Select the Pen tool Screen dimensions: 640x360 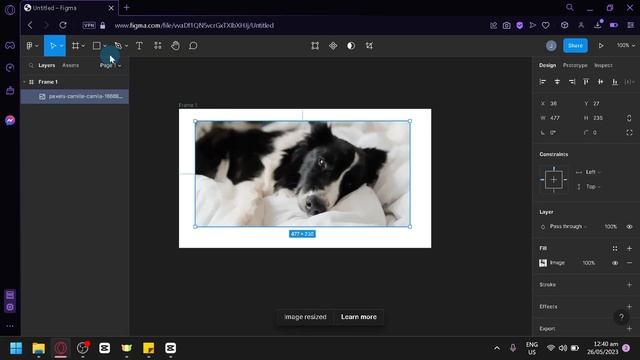pyautogui.click(x=118, y=46)
